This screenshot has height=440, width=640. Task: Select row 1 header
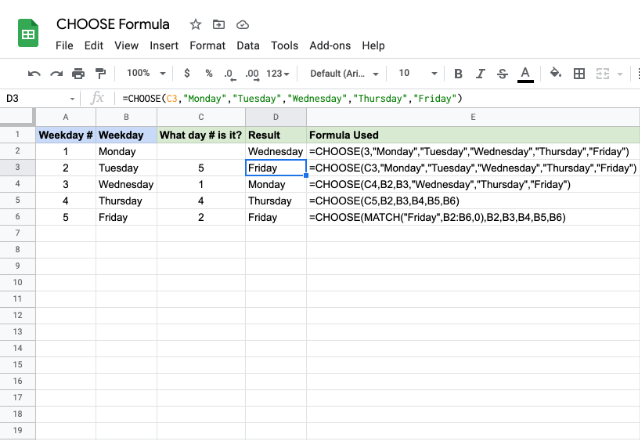(x=18, y=135)
